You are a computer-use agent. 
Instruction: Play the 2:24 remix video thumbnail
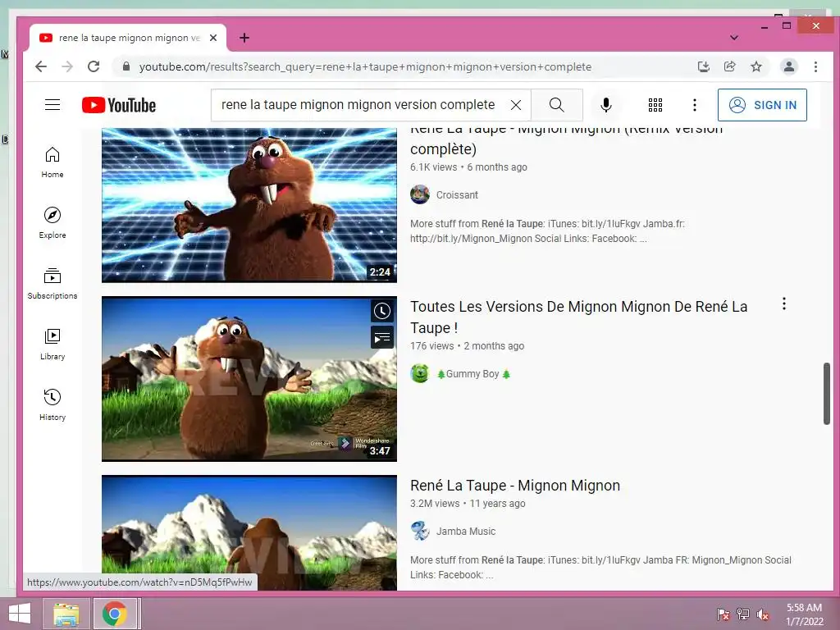point(249,204)
